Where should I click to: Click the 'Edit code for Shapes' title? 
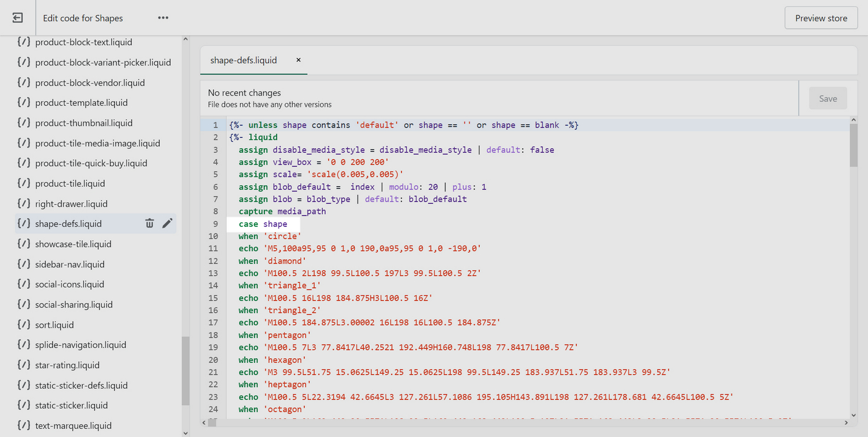[x=83, y=18]
